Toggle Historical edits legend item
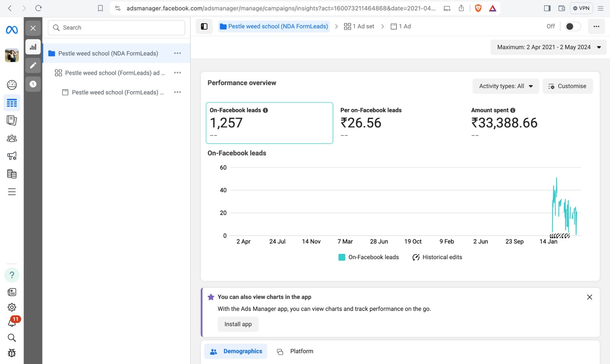Screen dimensions: 610x364 pos(437,257)
